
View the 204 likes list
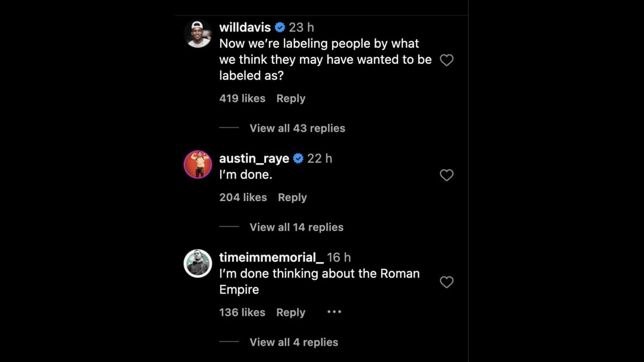pos(243,197)
